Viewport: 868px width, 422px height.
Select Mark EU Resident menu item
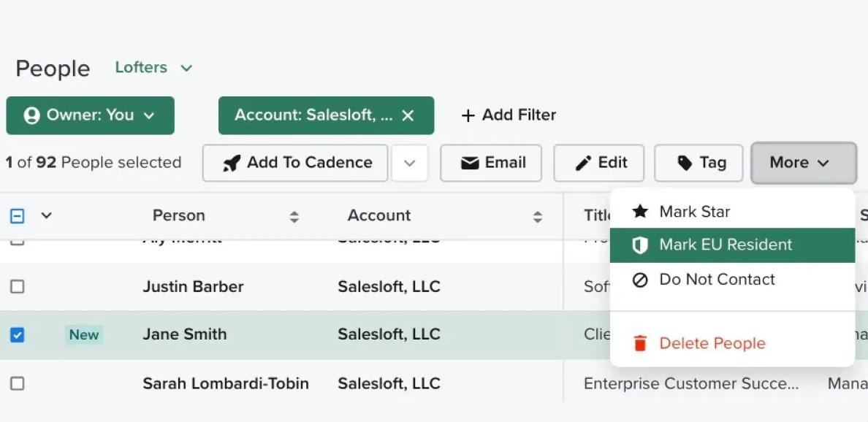[x=732, y=245]
